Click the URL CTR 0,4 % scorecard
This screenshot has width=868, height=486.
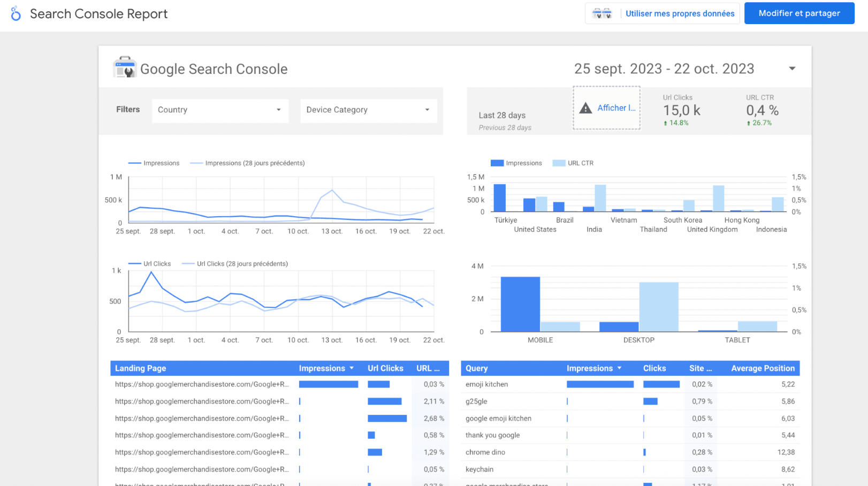click(762, 110)
